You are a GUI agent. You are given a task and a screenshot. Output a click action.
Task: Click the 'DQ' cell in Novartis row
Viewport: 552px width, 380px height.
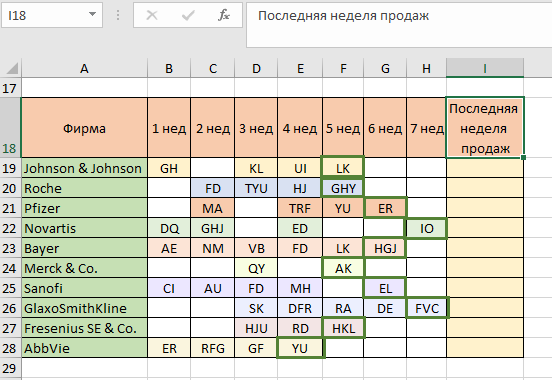pos(169,228)
